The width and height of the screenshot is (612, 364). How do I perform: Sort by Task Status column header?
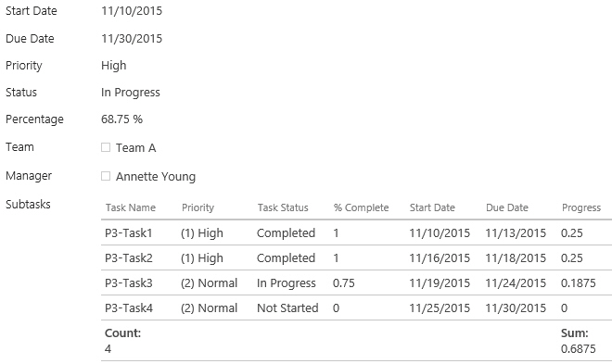(x=283, y=207)
